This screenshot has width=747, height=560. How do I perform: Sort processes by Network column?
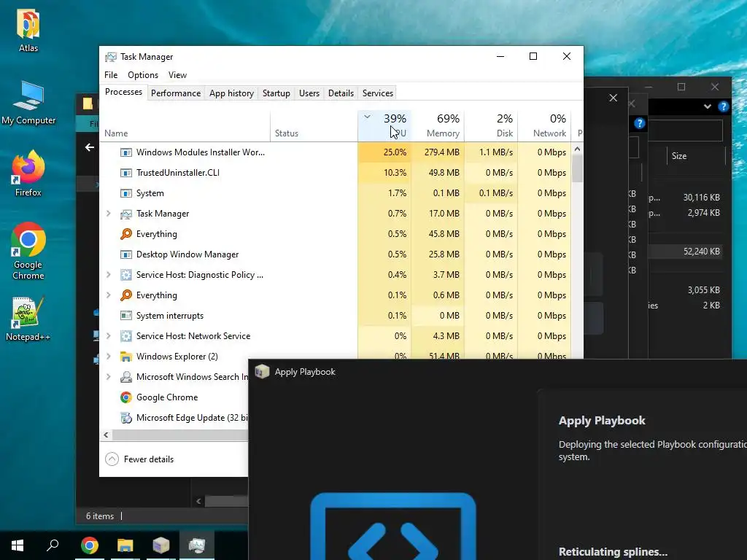[544, 125]
